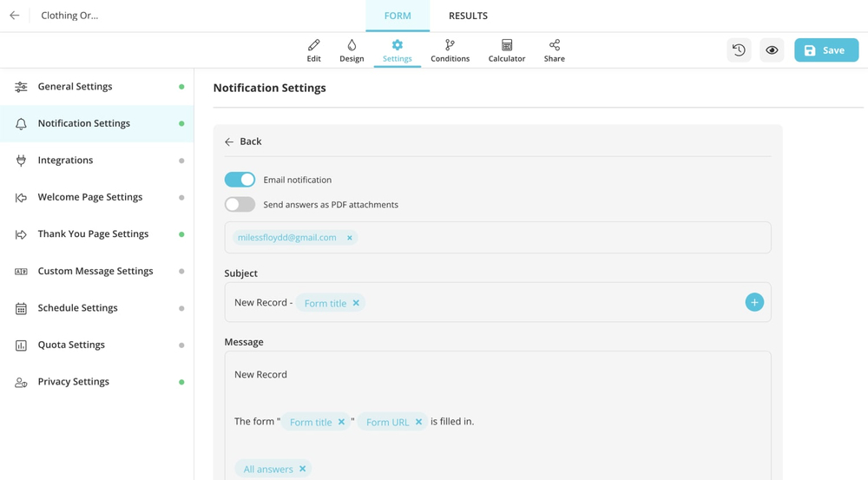Click the Back link in settings
868x480 pixels.
coord(243,141)
